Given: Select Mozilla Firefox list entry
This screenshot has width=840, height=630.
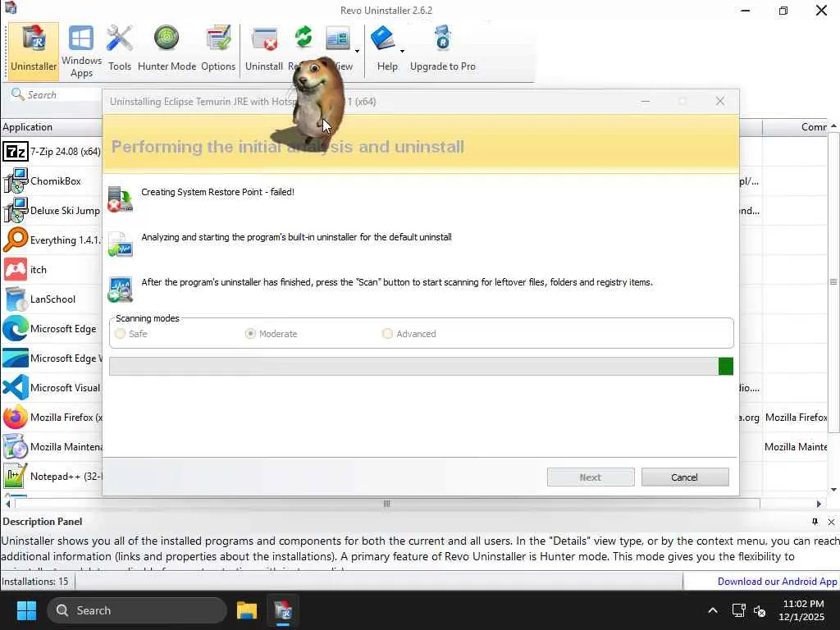Looking at the screenshot, I should pos(52,417).
